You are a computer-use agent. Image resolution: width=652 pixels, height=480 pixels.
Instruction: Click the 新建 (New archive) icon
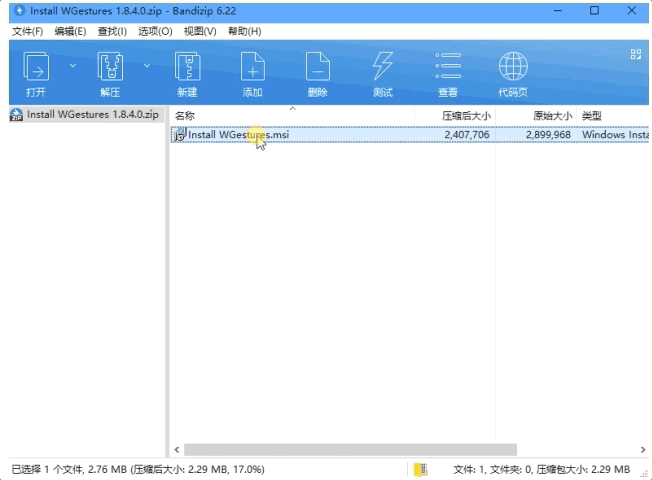187,67
